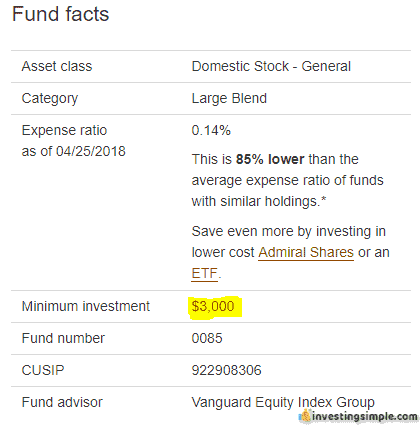The height and width of the screenshot is (427, 420).
Task: Click the Large Blend category value
Action: point(229,98)
